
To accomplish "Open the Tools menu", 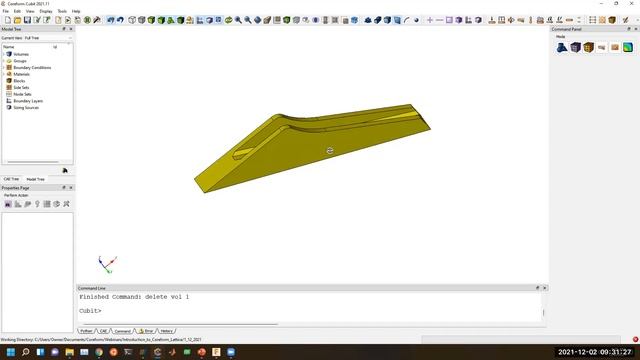I will click(x=62, y=11).
